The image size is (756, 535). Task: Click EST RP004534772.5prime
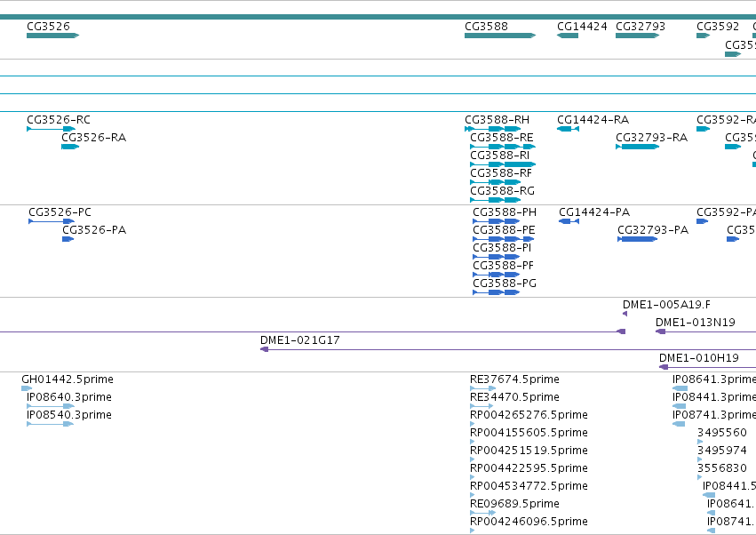[472, 496]
